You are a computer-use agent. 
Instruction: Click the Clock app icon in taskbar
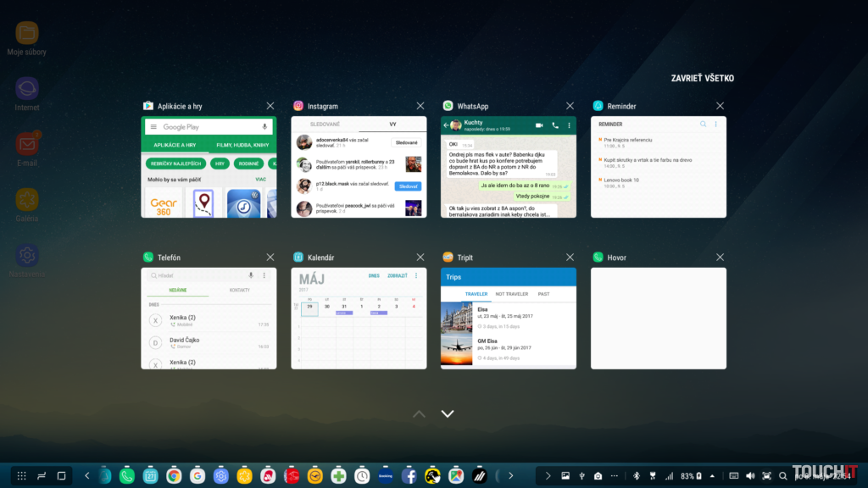(x=362, y=476)
